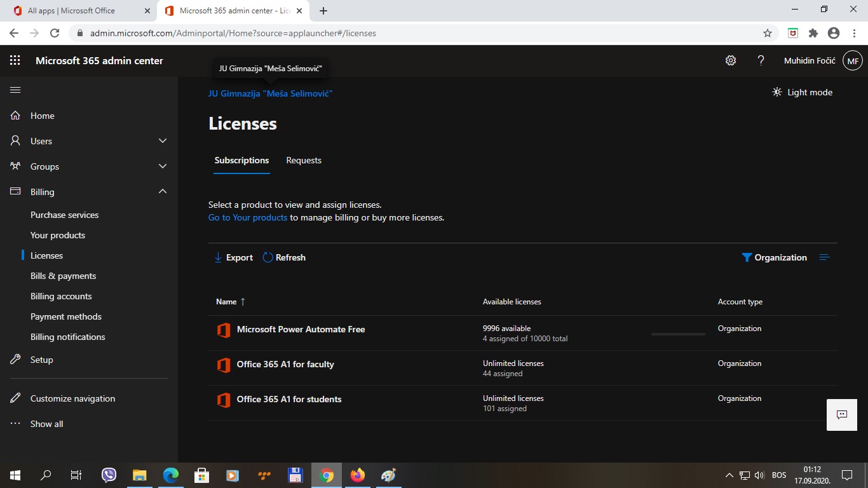This screenshot has height=488, width=868.
Task: Close the All apps Microsoft Office tab
Action: pos(147,11)
